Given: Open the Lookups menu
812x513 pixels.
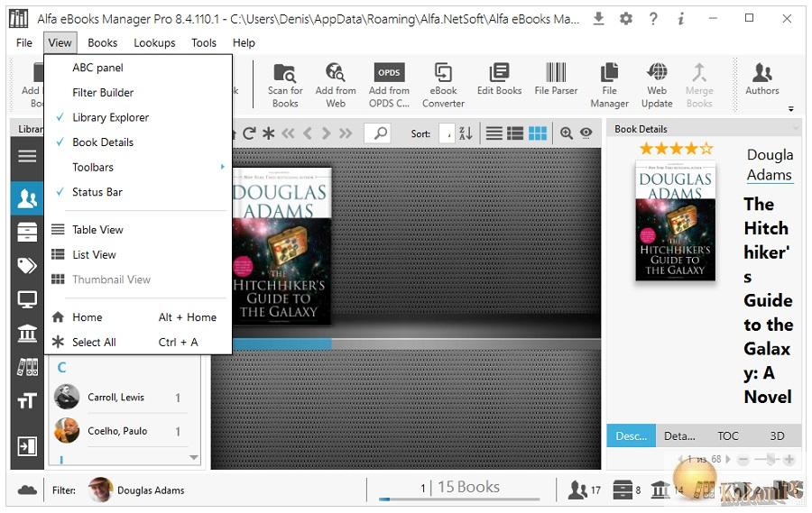Looking at the screenshot, I should (x=154, y=43).
